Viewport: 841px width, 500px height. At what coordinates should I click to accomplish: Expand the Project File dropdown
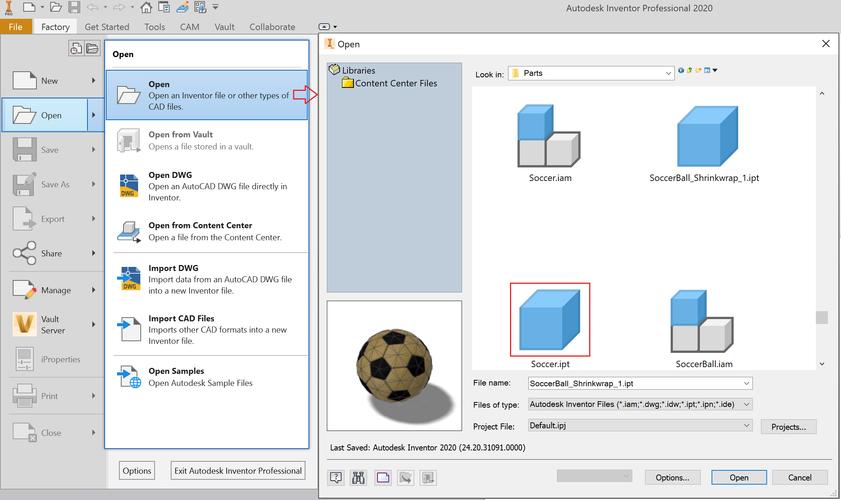coord(746,426)
